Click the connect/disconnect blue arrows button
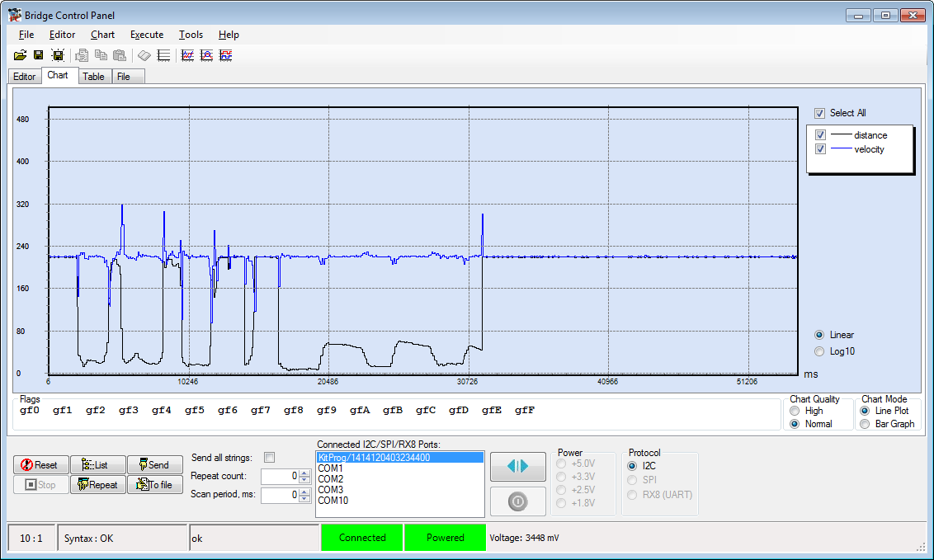Image resolution: width=934 pixels, height=560 pixels. pos(517,466)
